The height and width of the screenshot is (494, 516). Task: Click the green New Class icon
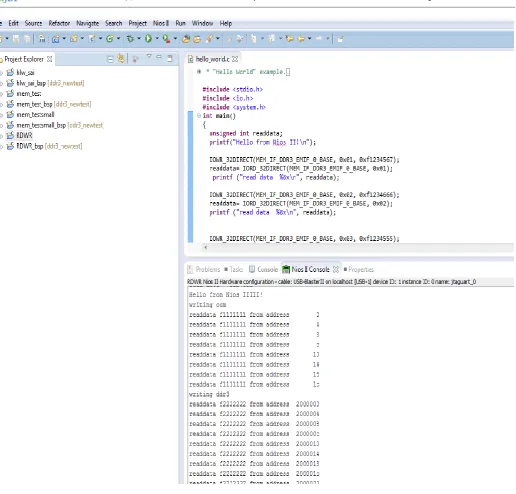[x=110, y=39]
